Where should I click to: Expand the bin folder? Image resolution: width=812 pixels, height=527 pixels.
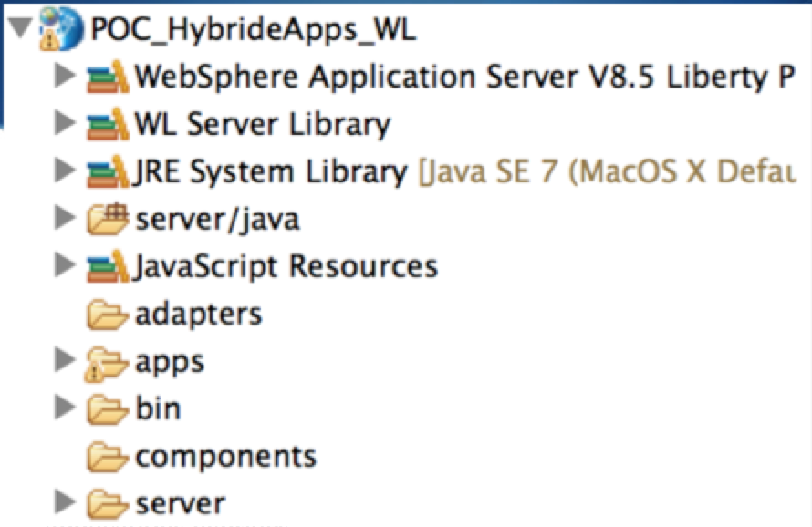tap(63, 408)
